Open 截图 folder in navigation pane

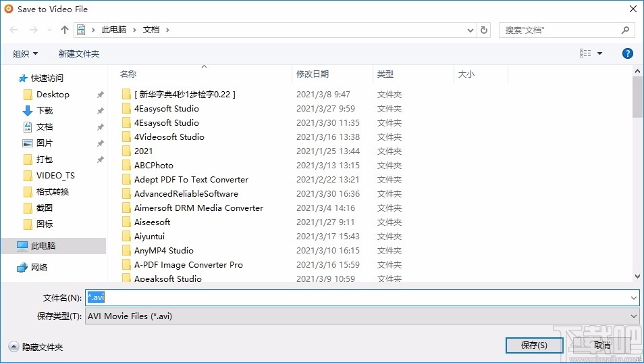point(45,208)
